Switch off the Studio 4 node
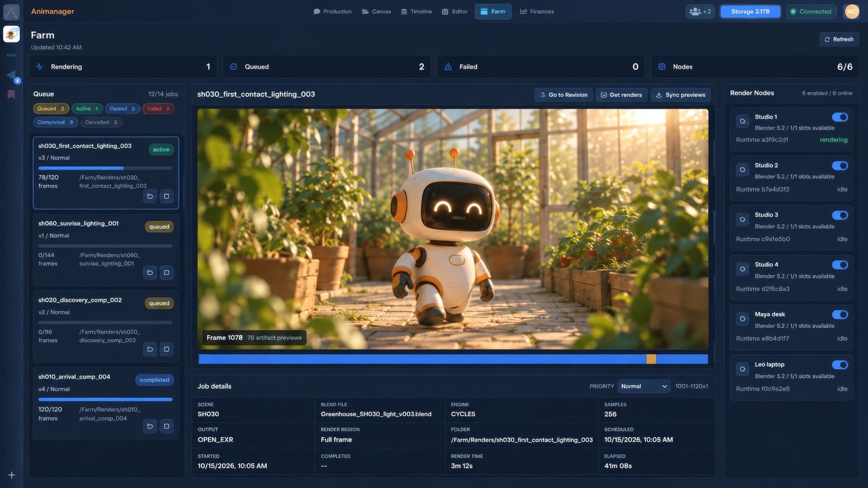This screenshot has width=868, height=488. pyautogui.click(x=840, y=264)
